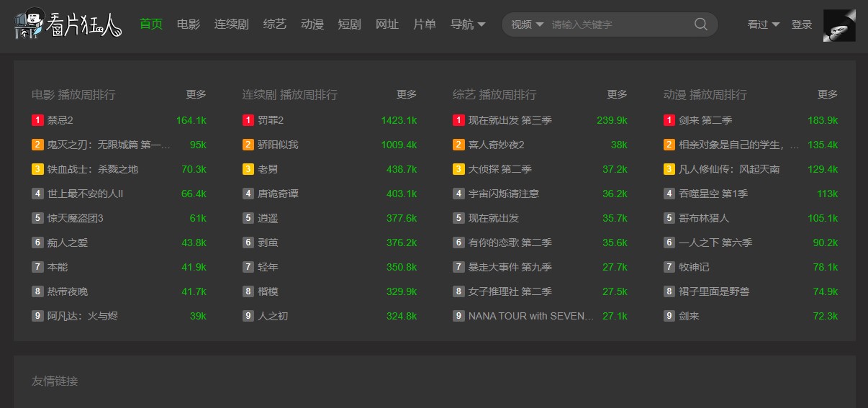Open anime 相亲对象是自己的学生
868x408 pixels.
click(739, 145)
